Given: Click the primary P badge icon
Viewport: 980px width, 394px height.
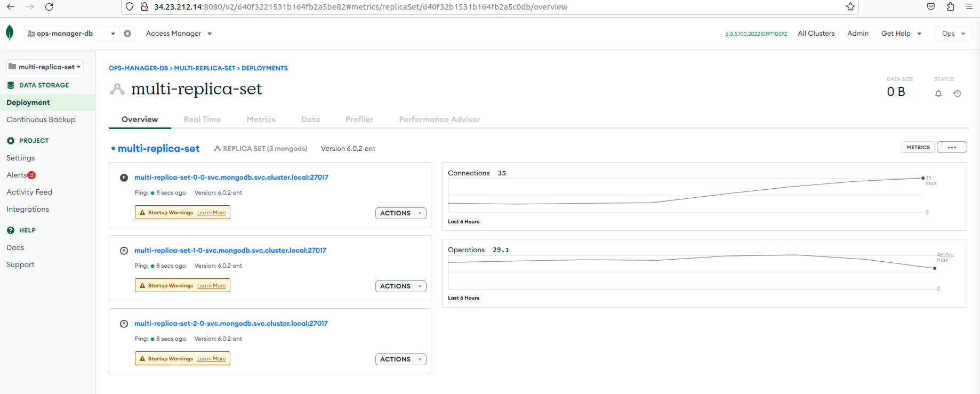Looking at the screenshot, I should 124,178.
